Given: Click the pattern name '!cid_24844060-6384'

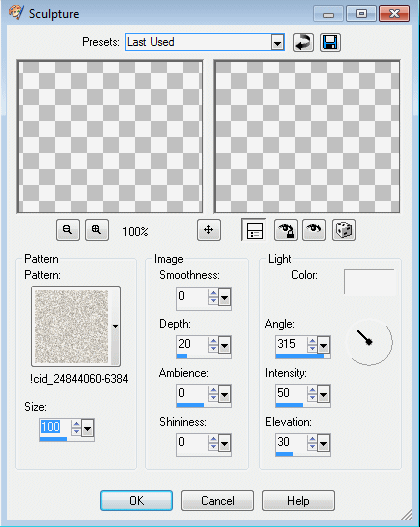Looking at the screenshot, I should click(79, 379).
